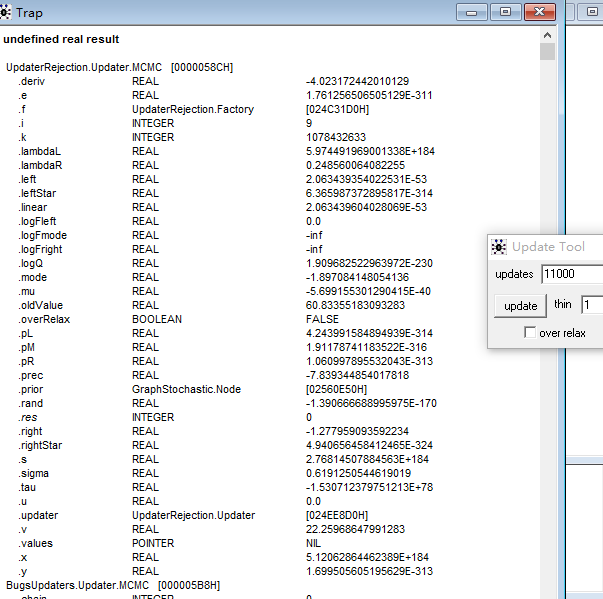Minimize the Trap window
Viewport: 603px width, 599px height.
click(x=470, y=12)
